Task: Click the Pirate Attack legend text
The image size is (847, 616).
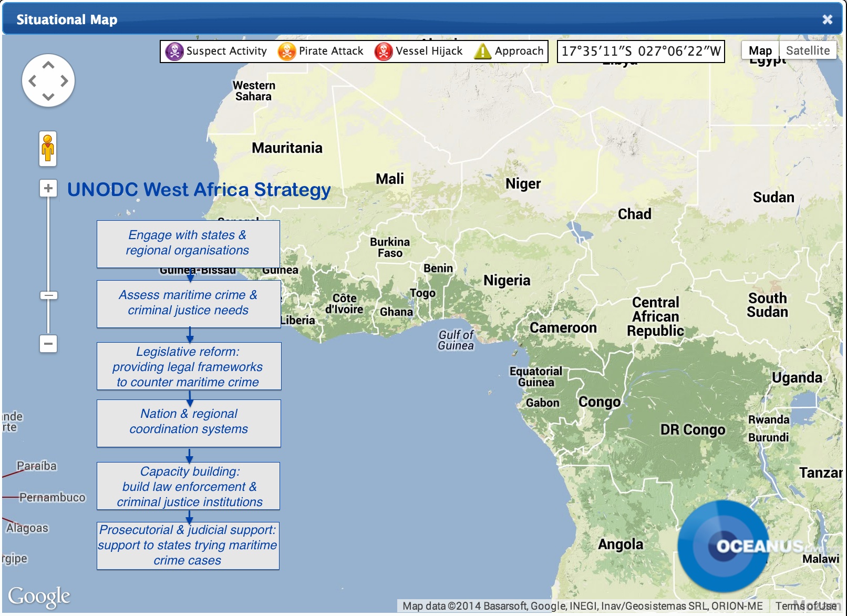Action: point(331,51)
